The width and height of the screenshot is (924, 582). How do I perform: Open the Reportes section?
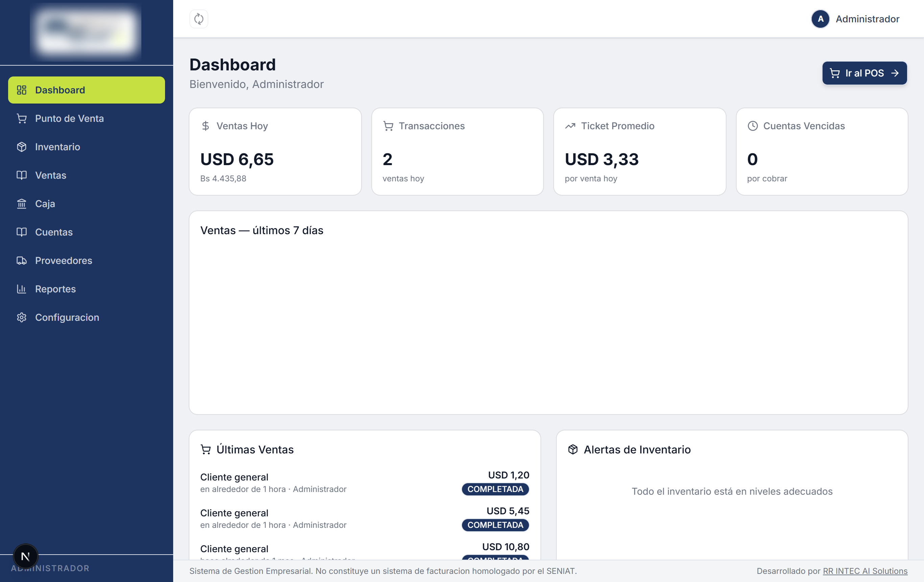[x=86, y=289]
